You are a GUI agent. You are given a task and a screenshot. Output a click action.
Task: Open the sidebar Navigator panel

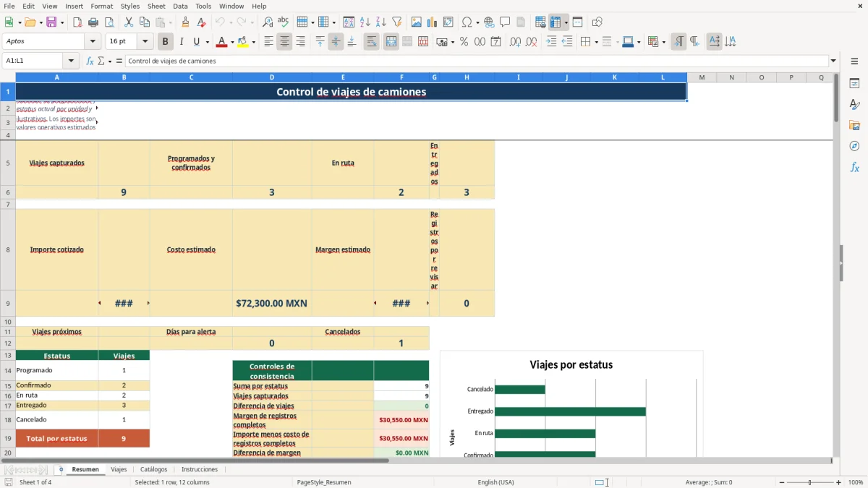[x=854, y=146]
